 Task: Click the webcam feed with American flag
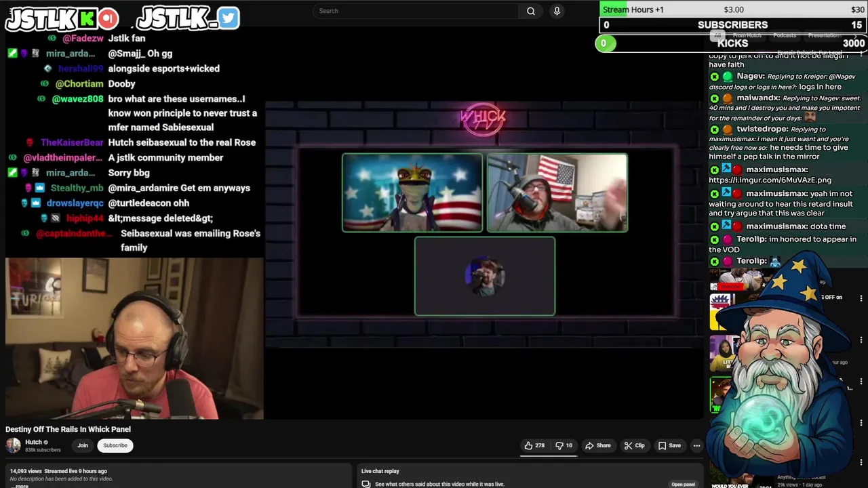point(557,193)
